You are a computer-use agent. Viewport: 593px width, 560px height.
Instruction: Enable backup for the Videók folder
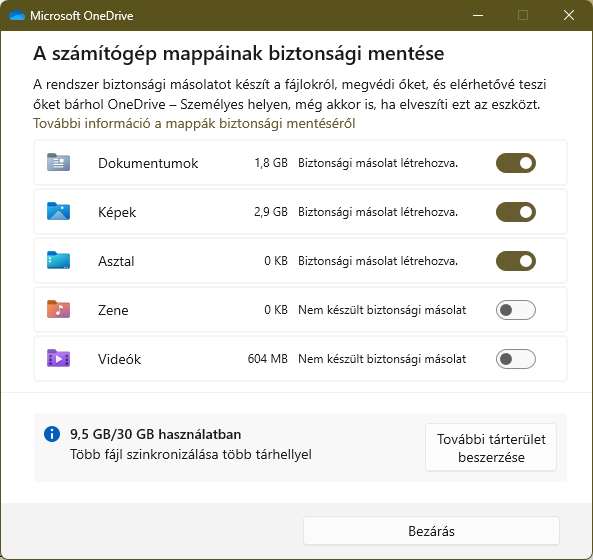point(516,359)
